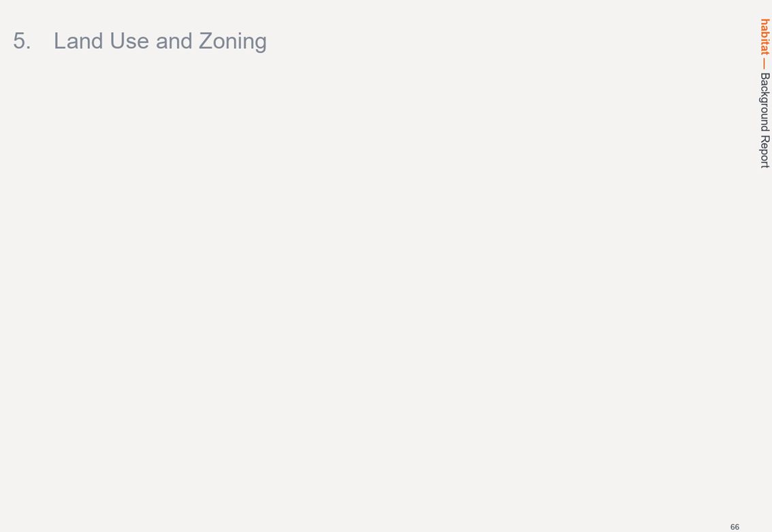Viewport: 772px width, 532px height.
Task: Click the final 'g' of Zoning
Action: pyautogui.click(x=261, y=44)
